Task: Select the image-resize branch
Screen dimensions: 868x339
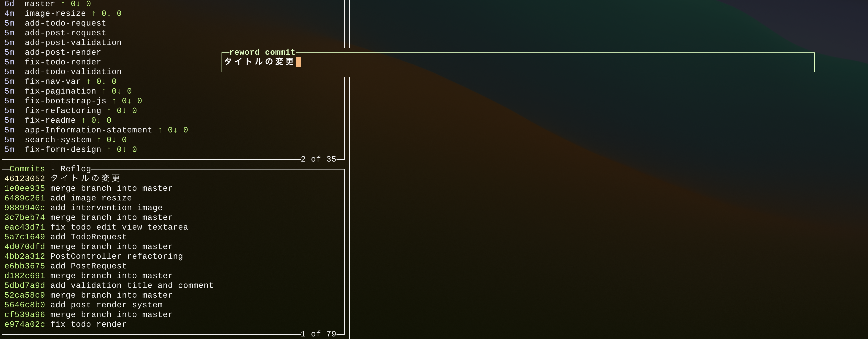Action: (x=55, y=14)
